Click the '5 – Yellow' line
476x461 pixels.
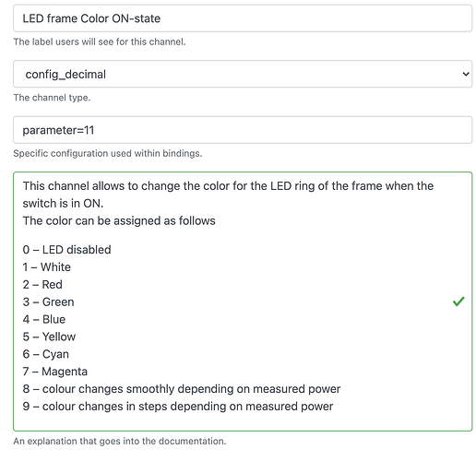click(x=49, y=337)
